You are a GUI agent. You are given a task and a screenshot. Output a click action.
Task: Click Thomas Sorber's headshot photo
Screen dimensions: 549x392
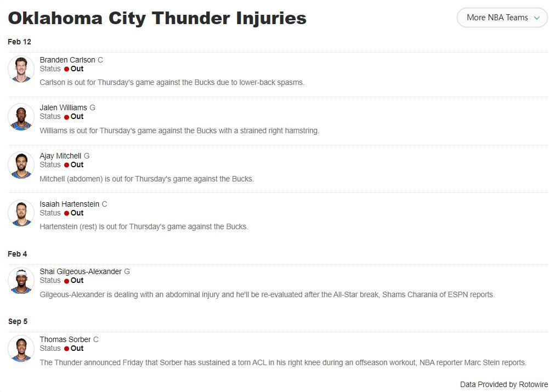click(x=21, y=349)
